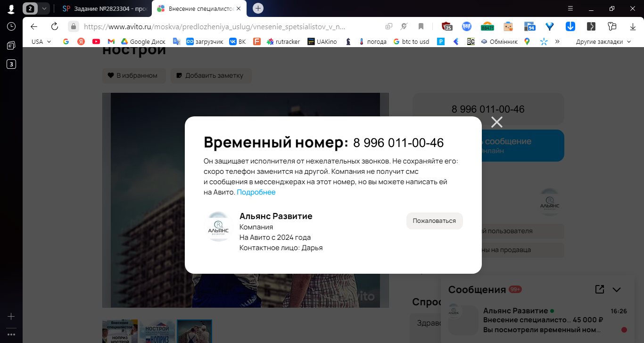Screen dimensions: 644x343
Task: Open the browser downloads panel
Action: pos(632,26)
